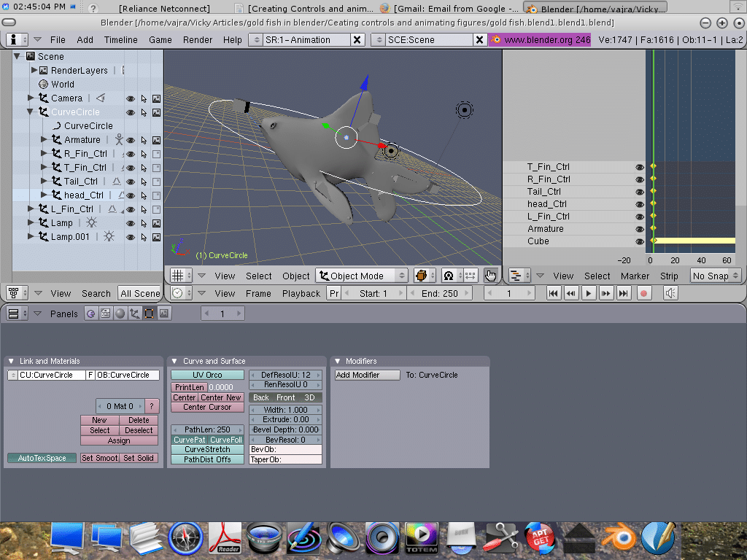The width and height of the screenshot is (747, 560).
Task: Toggle the CurveStretch option
Action: 207,450
